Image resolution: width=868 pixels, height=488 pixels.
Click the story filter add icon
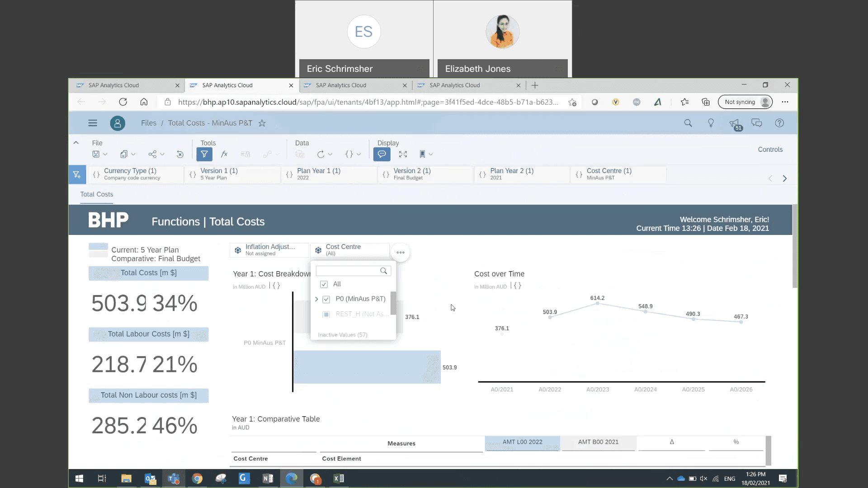tap(77, 174)
